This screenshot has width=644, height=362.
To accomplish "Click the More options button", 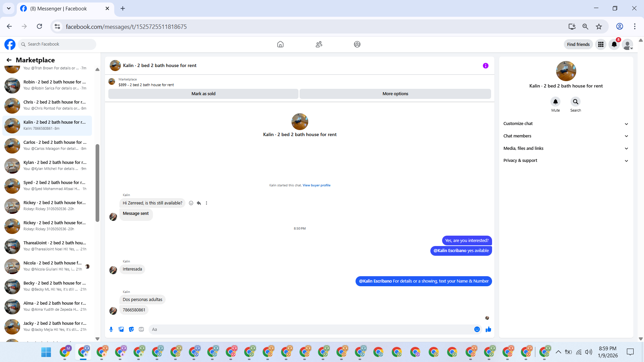I will (395, 94).
